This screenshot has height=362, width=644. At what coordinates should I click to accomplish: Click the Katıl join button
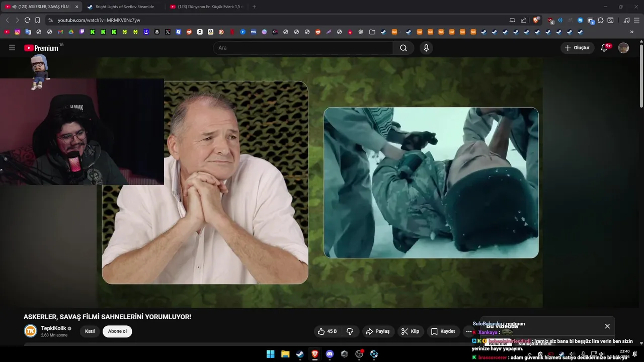[90, 331]
